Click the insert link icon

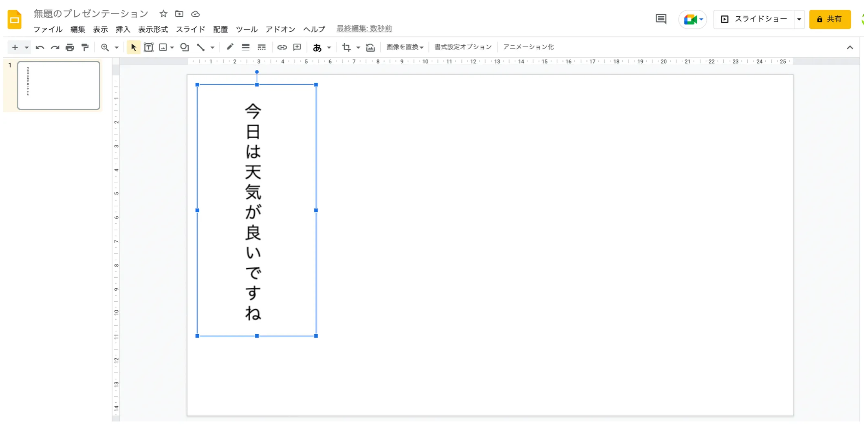pyautogui.click(x=282, y=47)
